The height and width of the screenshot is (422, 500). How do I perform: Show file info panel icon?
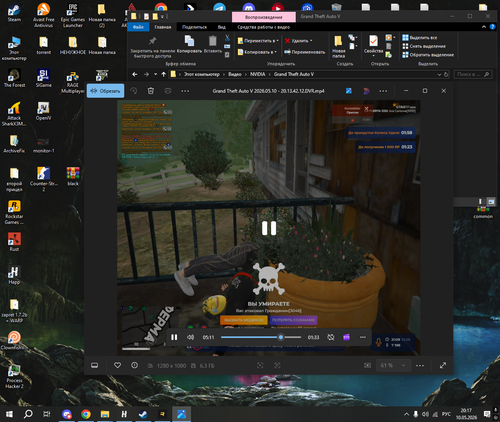point(135,365)
